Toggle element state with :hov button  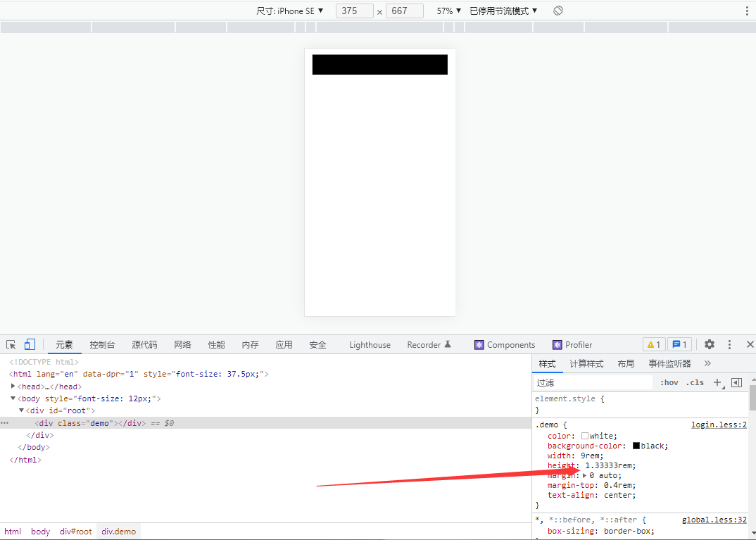click(x=669, y=382)
